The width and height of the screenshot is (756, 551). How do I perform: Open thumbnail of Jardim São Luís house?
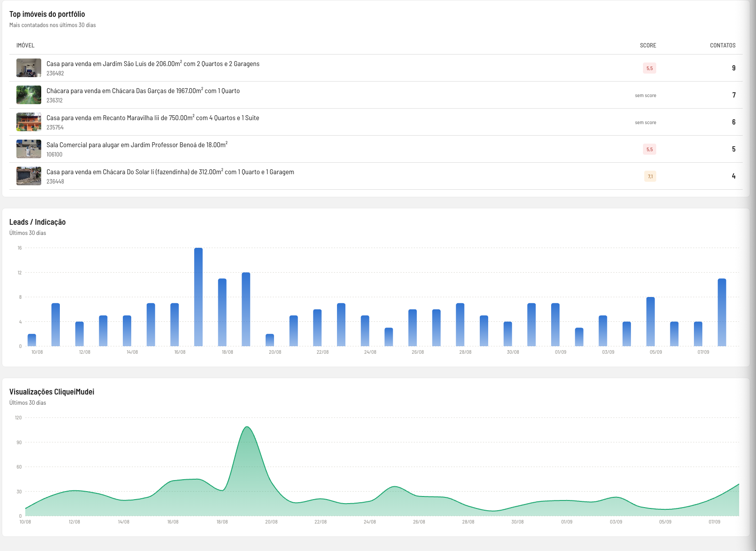point(29,68)
